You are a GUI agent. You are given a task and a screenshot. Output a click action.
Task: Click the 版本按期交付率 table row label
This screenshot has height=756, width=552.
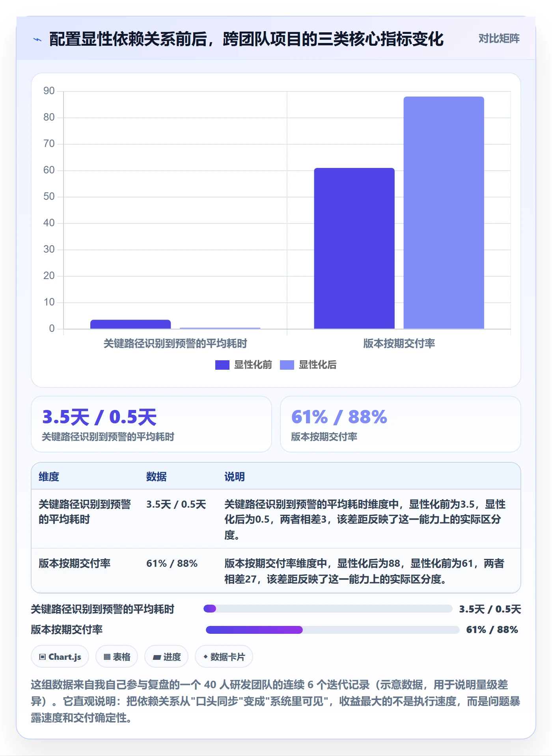tap(75, 563)
